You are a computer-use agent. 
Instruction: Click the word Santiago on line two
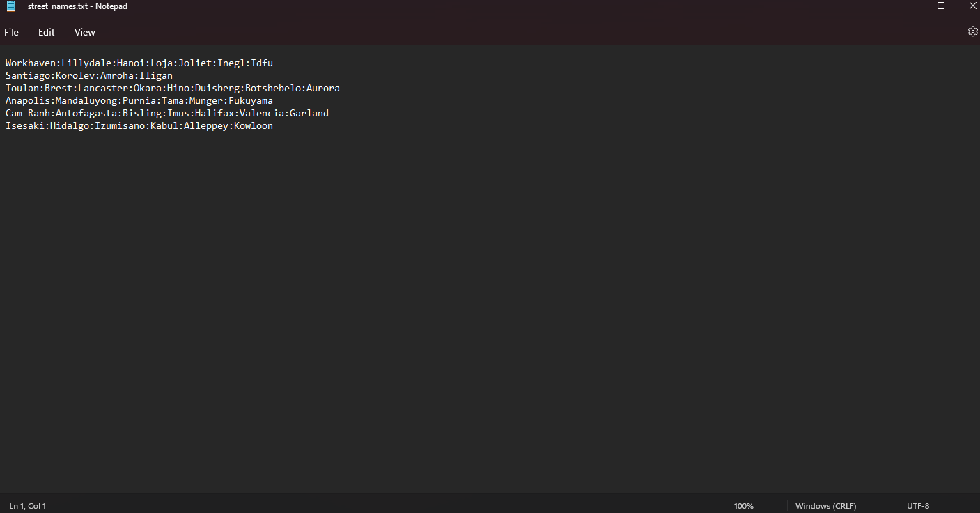[x=28, y=75]
